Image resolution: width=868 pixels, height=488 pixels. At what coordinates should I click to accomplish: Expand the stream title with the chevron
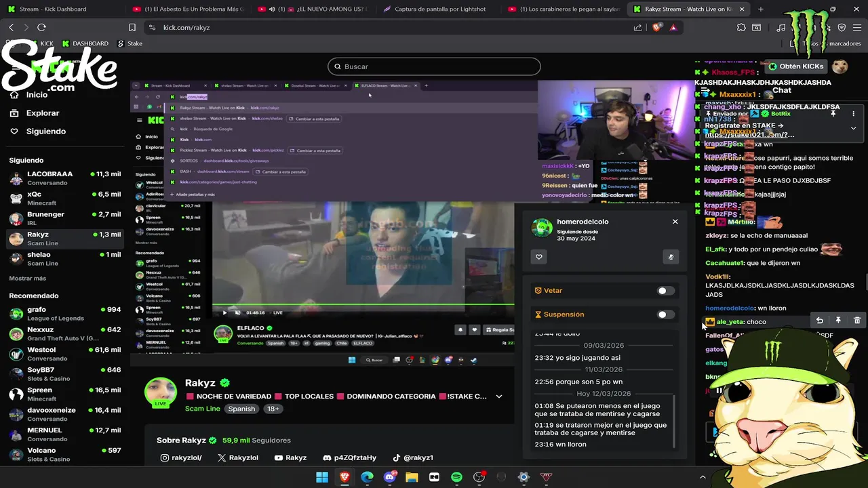point(499,396)
